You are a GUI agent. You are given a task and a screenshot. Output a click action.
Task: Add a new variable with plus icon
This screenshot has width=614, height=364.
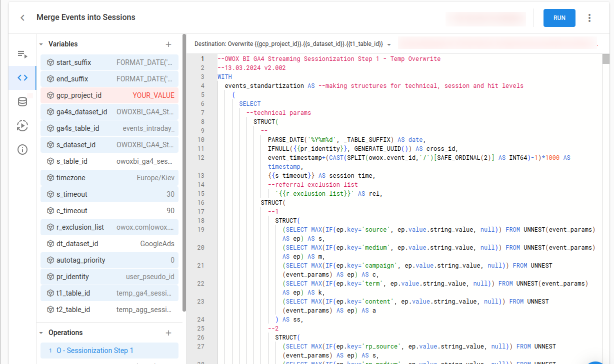[168, 44]
